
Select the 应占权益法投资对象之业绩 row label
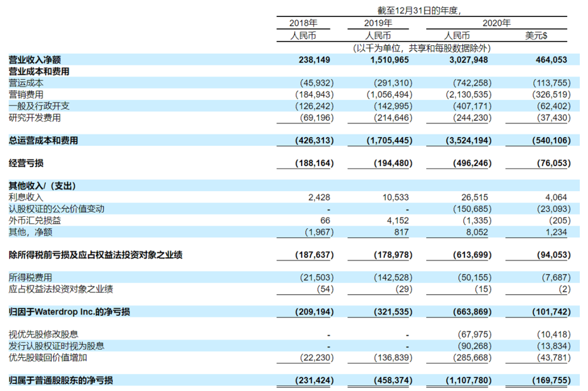pyautogui.click(x=61, y=289)
